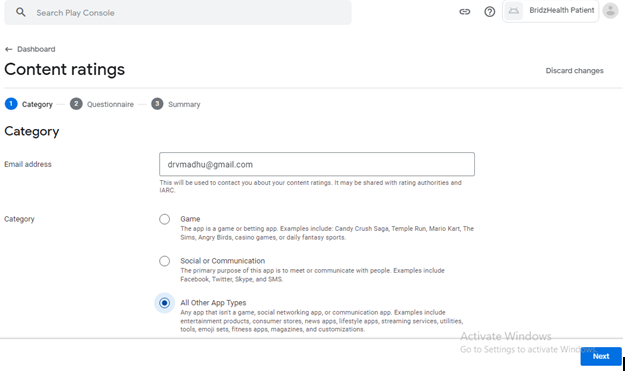Copy link using the chain icon
This screenshot has height=373, width=629.
pyautogui.click(x=465, y=12)
